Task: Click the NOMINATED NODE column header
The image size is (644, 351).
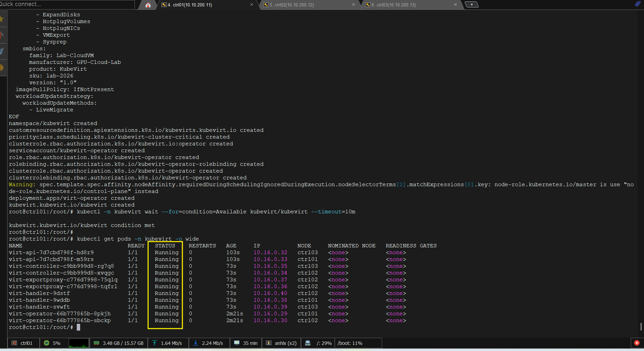Action: click(x=352, y=246)
